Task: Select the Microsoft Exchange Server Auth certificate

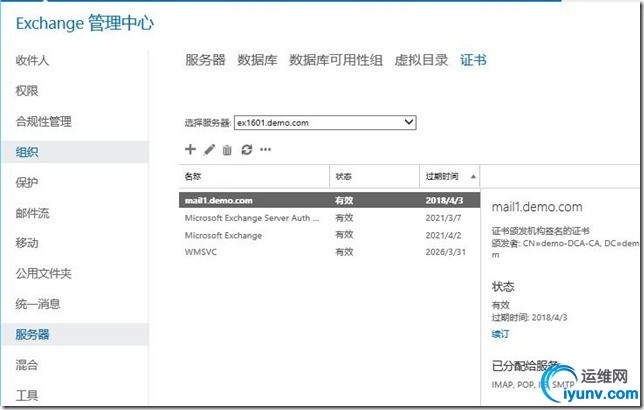Action: coord(250,218)
